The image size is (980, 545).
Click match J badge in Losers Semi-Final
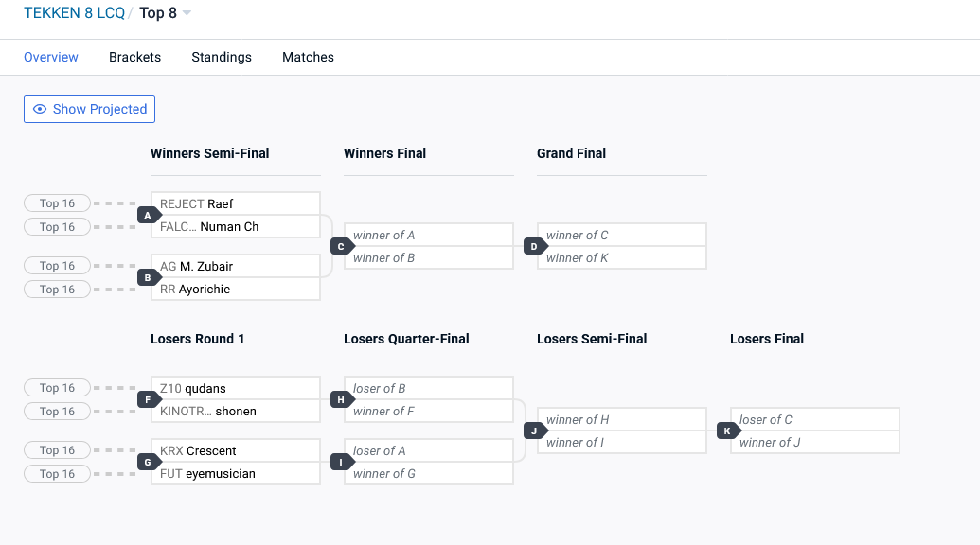535,431
